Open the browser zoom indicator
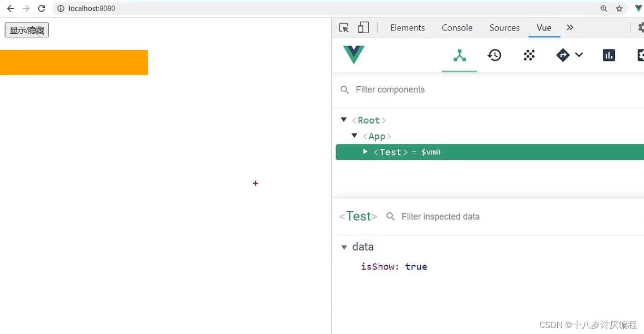644x334 pixels. coord(604,8)
